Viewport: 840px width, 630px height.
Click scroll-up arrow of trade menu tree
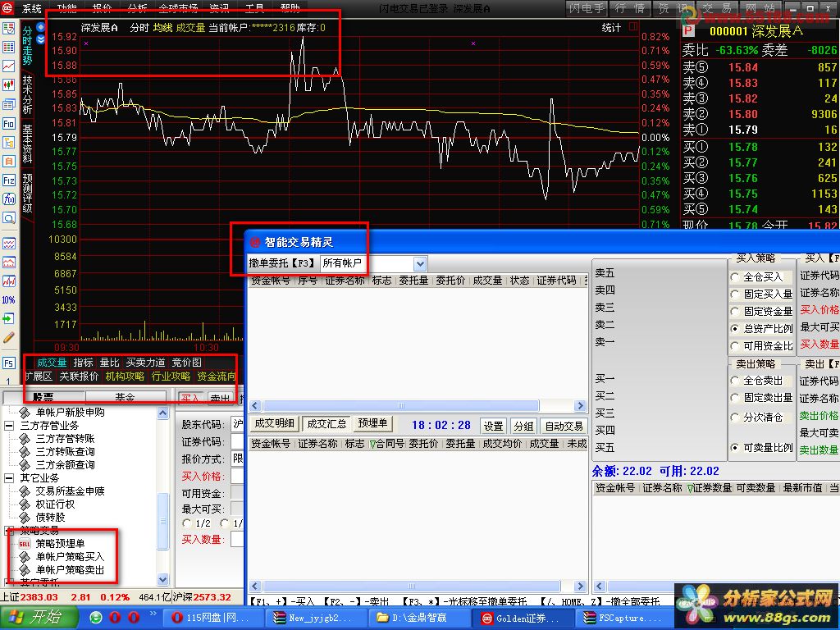coord(163,413)
